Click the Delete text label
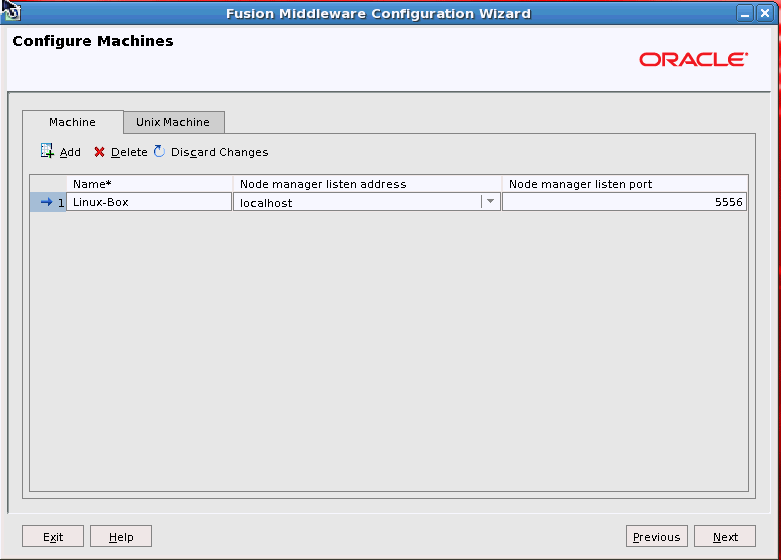 129,152
